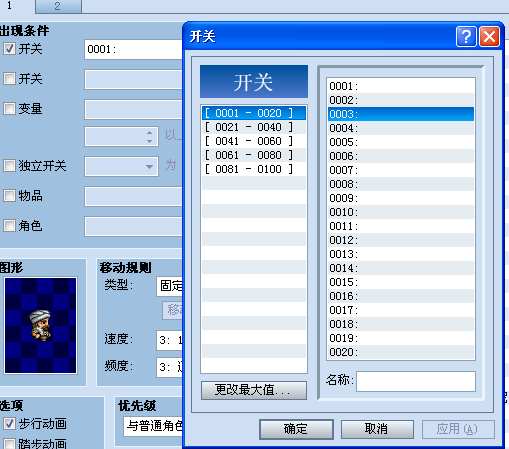
Task: Select switch range 0001 - 0020
Action: [x=254, y=113]
